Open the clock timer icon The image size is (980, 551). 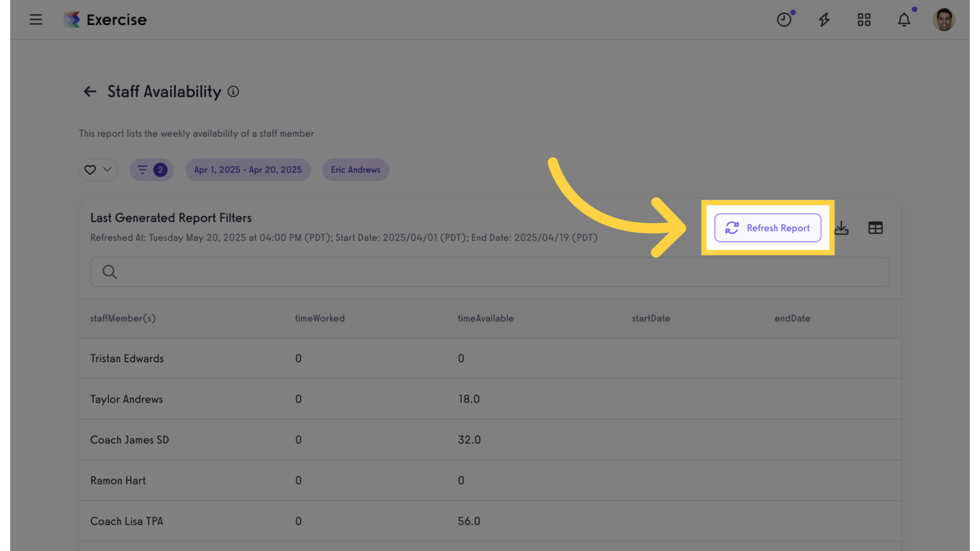784,20
